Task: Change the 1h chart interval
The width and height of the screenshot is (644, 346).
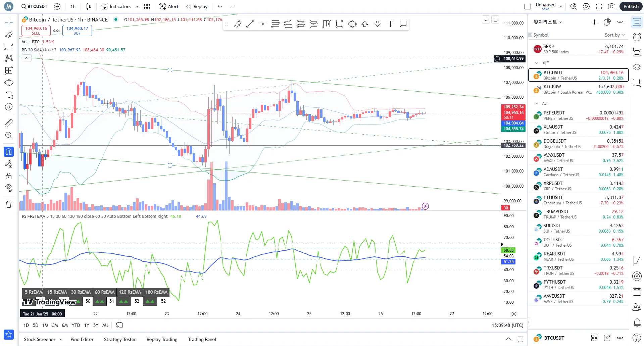Action: pos(73,6)
